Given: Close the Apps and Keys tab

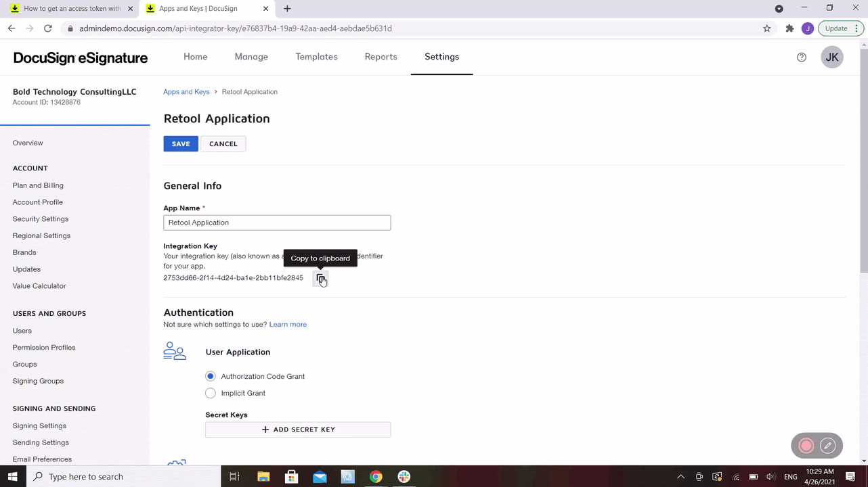Looking at the screenshot, I should [x=265, y=9].
